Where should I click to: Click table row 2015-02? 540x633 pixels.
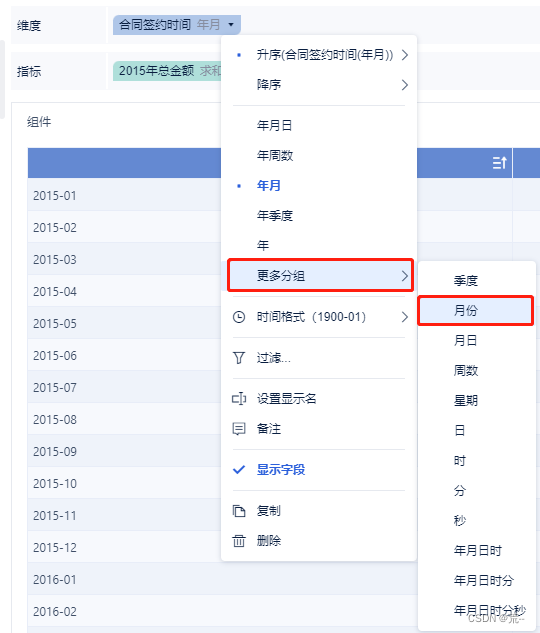tap(124, 227)
